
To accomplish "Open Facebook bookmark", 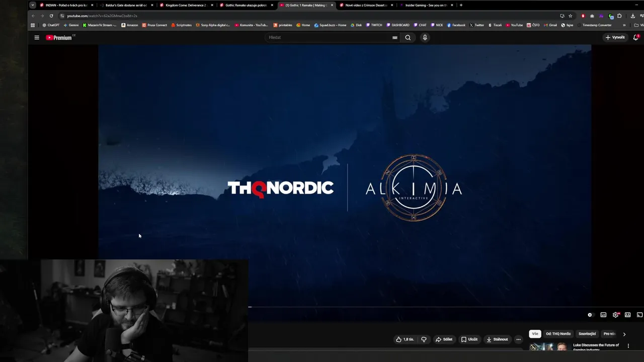I will 456,25.
